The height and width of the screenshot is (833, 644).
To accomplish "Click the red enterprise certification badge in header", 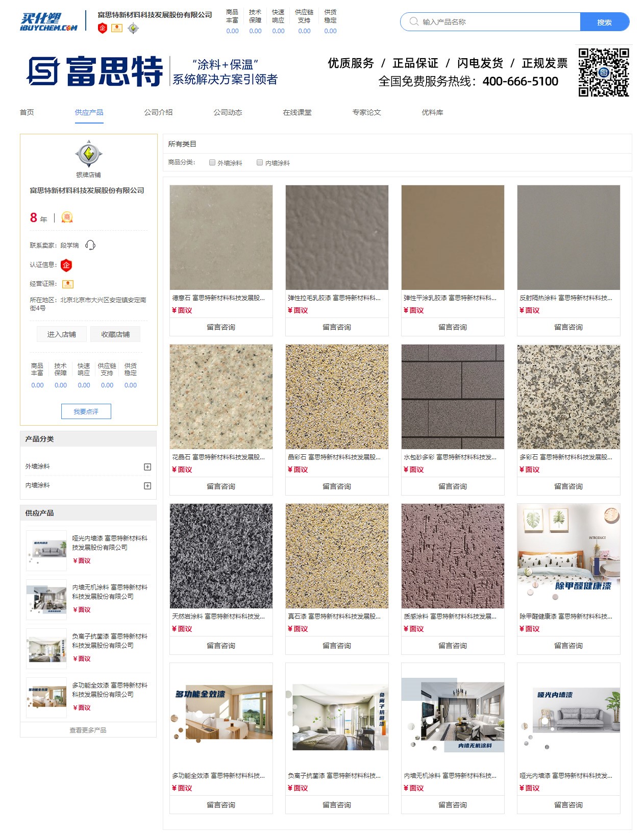I will click(103, 28).
